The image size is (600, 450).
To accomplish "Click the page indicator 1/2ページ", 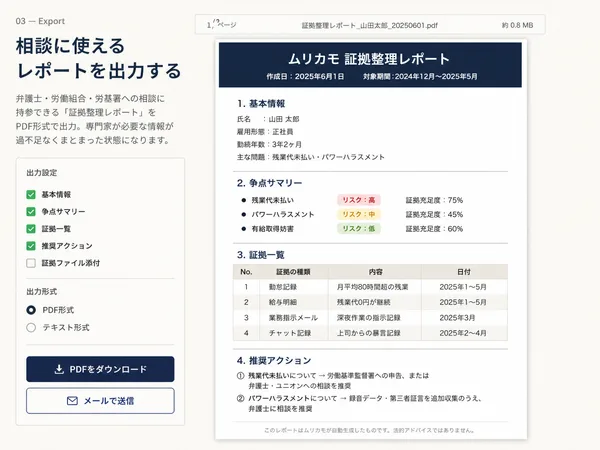I will tap(222, 24).
